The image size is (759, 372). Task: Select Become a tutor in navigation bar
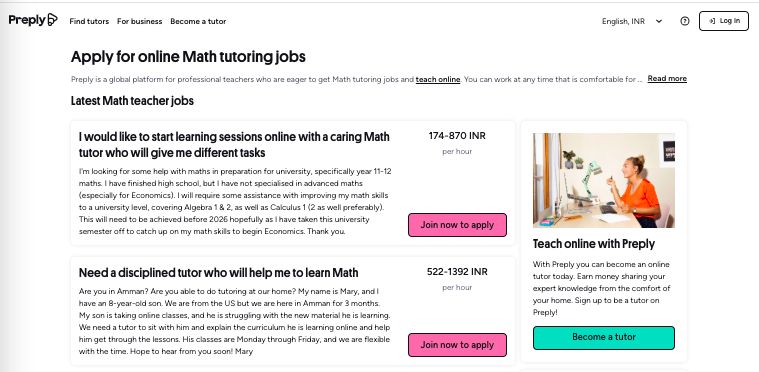click(198, 21)
